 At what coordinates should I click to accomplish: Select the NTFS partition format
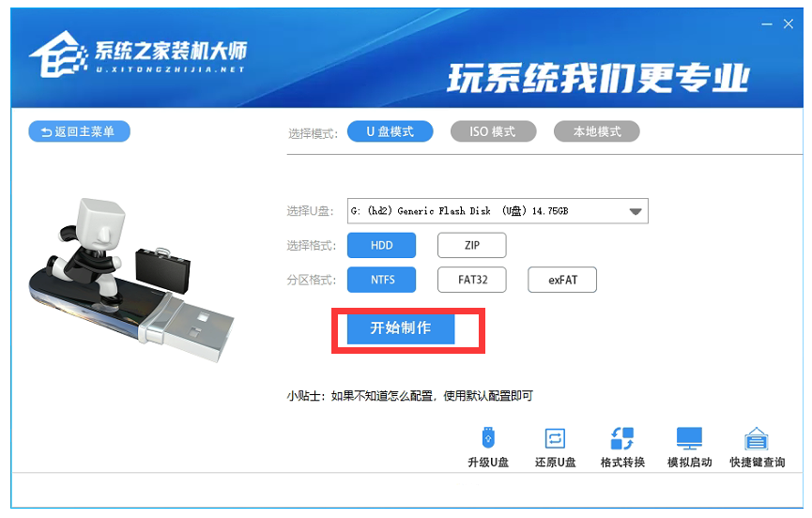[x=381, y=280]
